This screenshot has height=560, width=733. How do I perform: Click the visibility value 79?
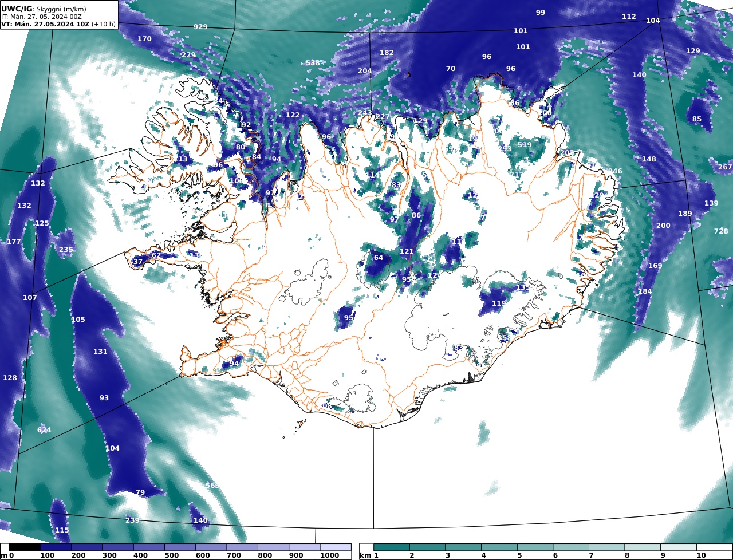coord(140,492)
